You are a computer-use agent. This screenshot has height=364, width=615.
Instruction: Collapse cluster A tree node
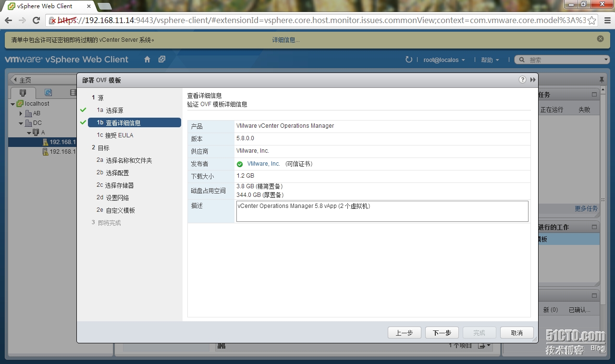coord(28,133)
